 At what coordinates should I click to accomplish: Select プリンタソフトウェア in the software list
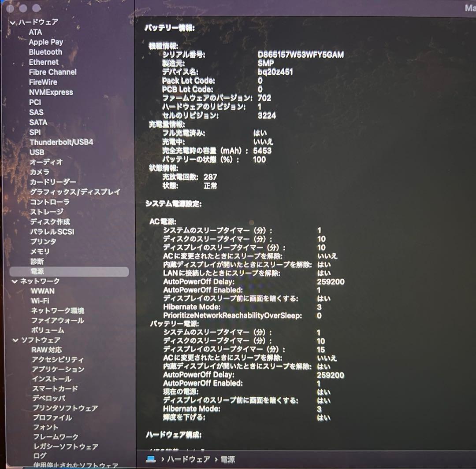pyautogui.click(x=65, y=408)
